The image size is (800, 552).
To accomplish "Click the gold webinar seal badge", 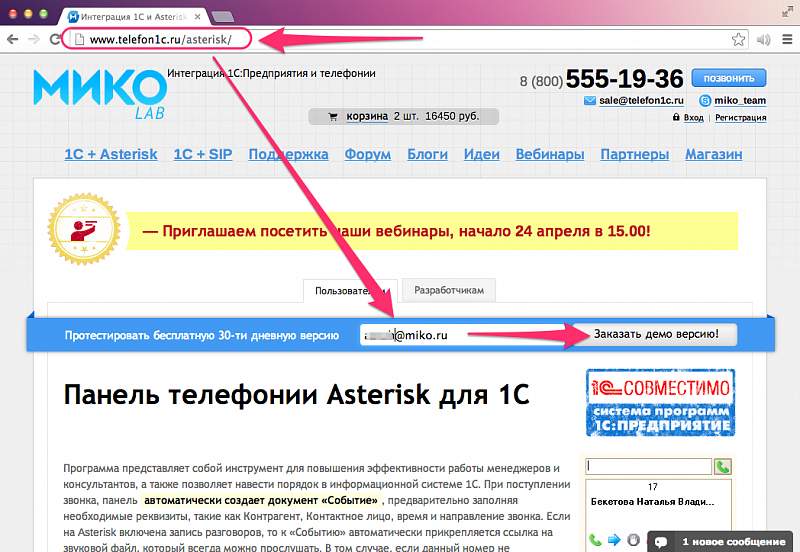I will click(x=84, y=229).
